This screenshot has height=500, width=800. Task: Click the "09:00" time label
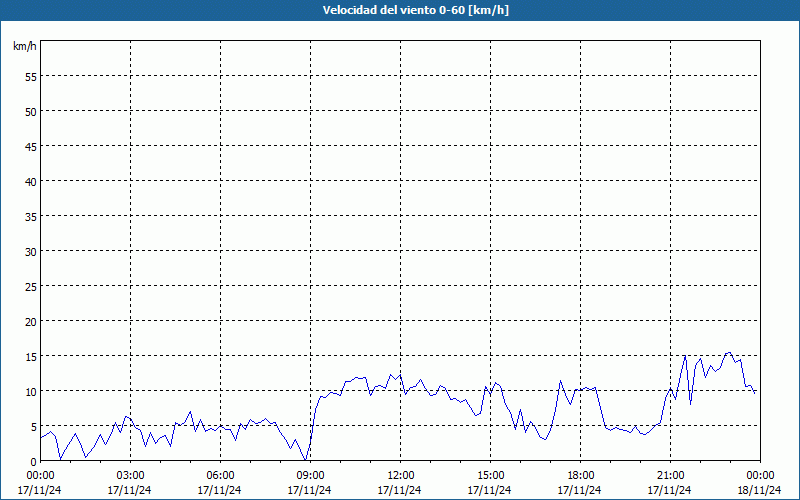point(310,476)
